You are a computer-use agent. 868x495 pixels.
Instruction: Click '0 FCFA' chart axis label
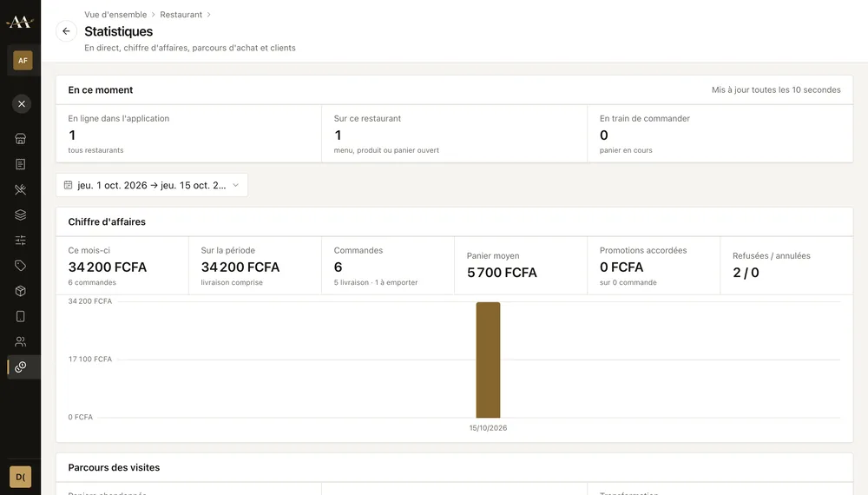click(x=80, y=417)
